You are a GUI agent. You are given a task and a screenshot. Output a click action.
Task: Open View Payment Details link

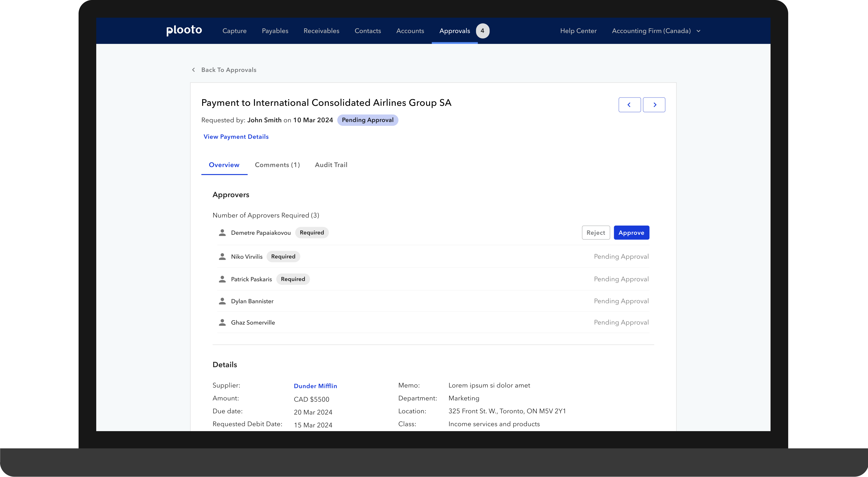pos(236,136)
